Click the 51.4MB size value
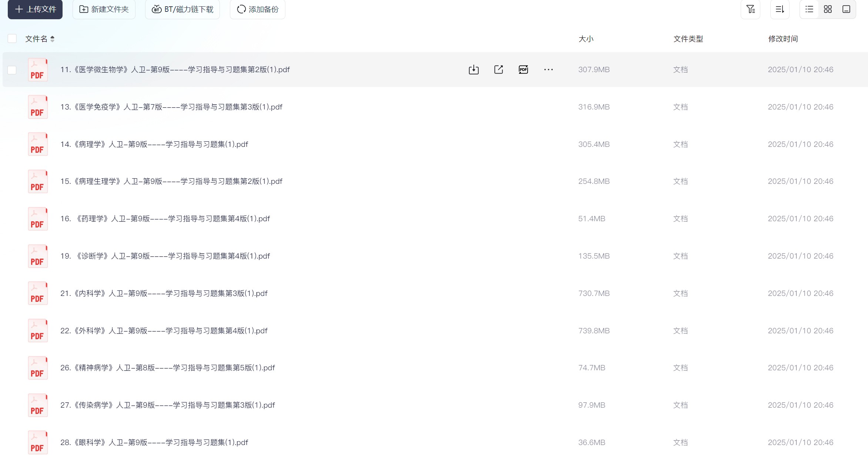868x455 pixels. pyautogui.click(x=591, y=219)
